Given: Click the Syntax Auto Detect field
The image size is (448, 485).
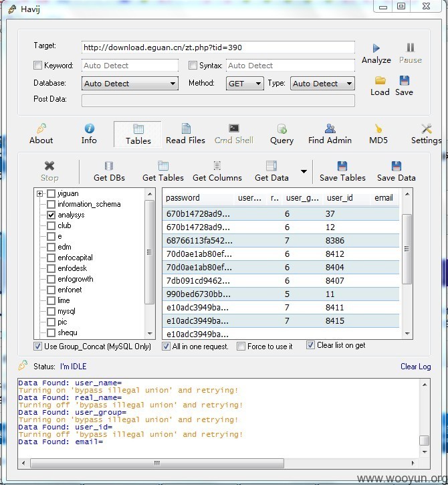Looking at the screenshot, I should pos(290,66).
